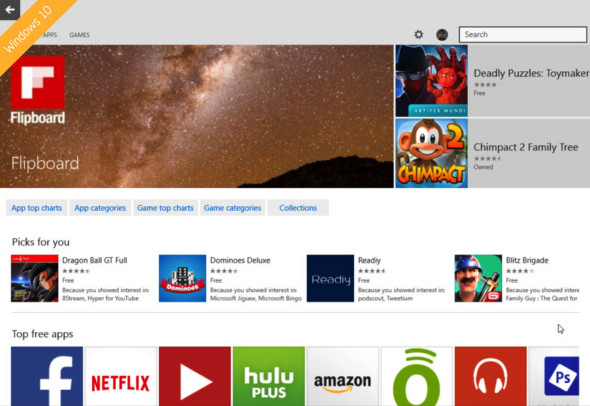This screenshot has width=590, height=406.
Task: Select the Dragon Ball GT Full title
Action: 94,260
